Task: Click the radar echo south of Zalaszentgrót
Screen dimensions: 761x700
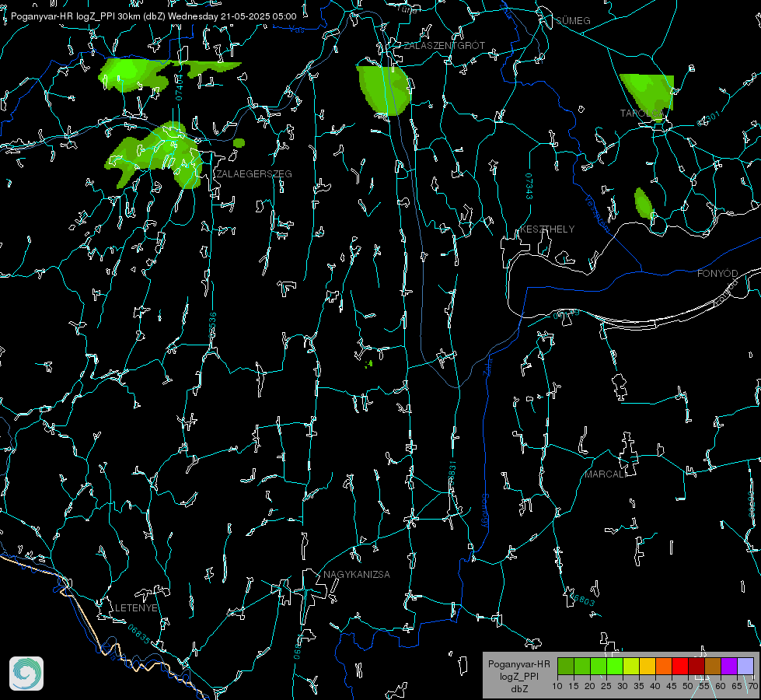Action: (383, 90)
